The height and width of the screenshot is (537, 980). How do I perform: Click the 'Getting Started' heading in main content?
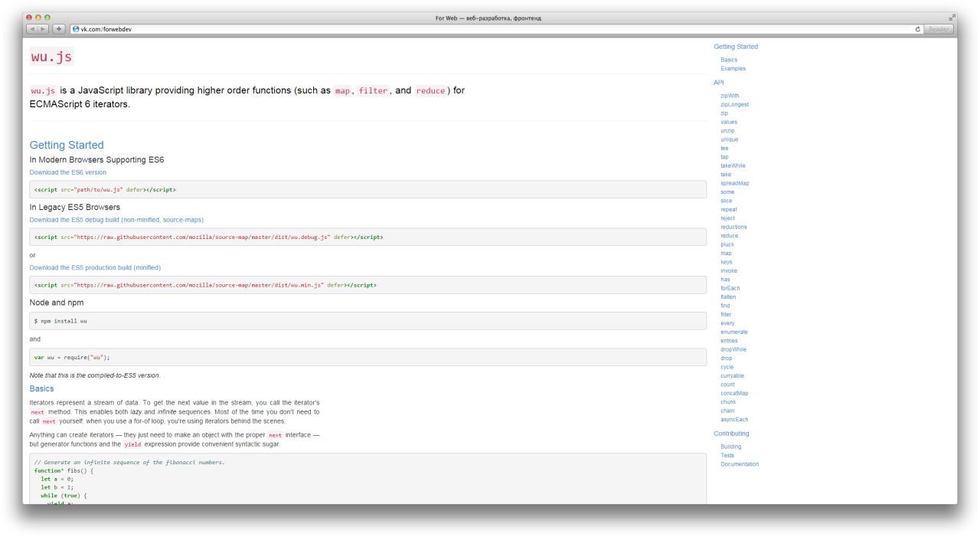(x=67, y=145)
